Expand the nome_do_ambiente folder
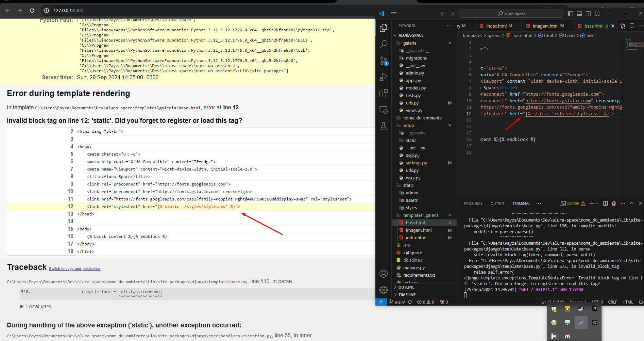 (424, 118)
